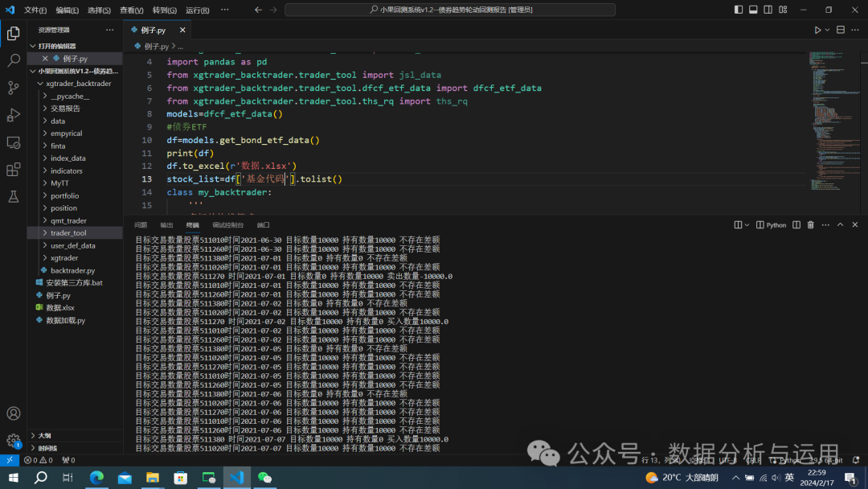
Task: Open backtrader.py in the file tree
Action: coord(72,270)
